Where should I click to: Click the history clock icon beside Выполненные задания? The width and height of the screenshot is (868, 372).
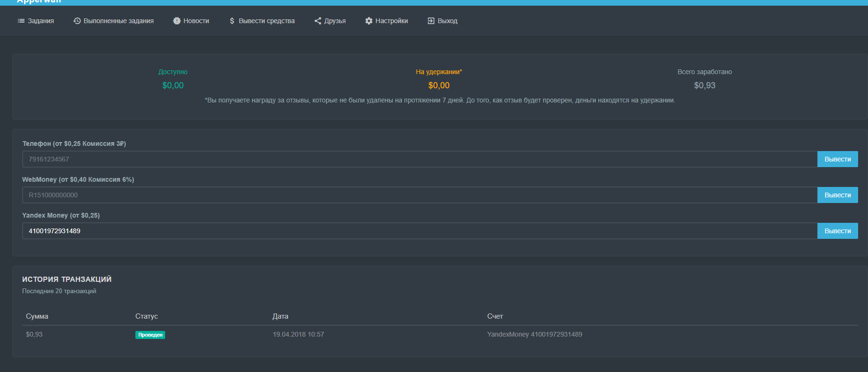77,21
